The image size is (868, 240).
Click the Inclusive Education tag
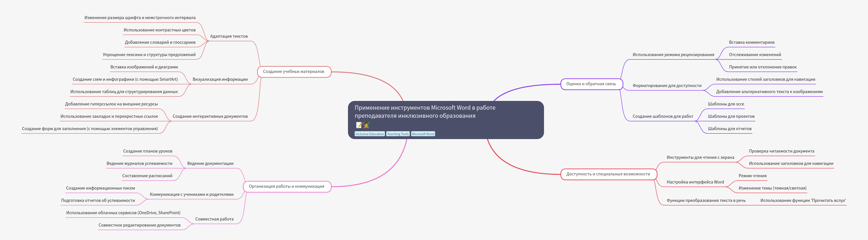coord(369,134)
